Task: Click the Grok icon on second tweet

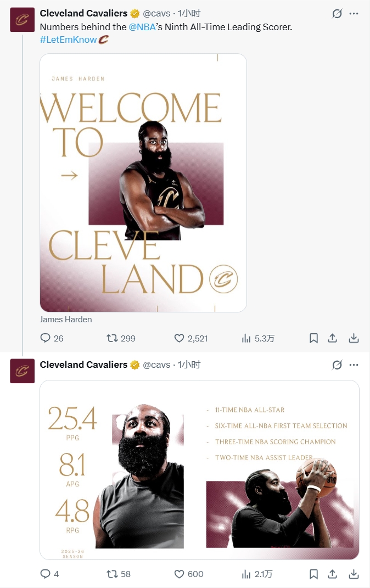Action: point(337,365)
